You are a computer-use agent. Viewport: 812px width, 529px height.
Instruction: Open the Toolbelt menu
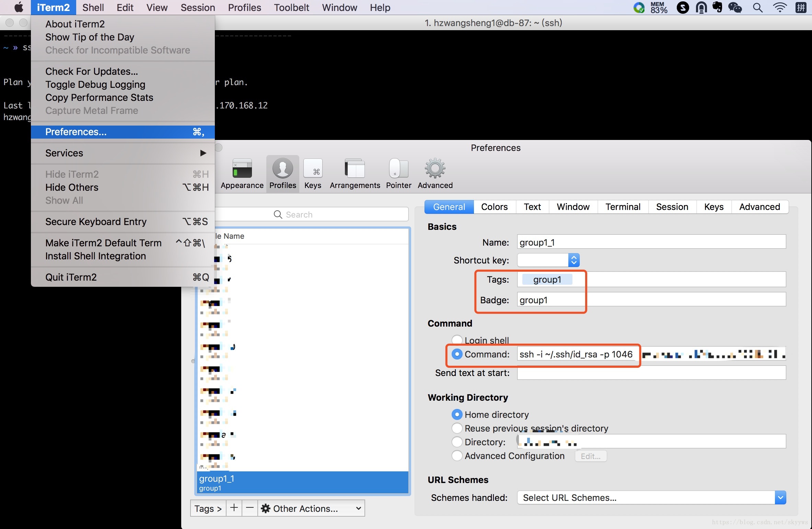tap(291, 7)
